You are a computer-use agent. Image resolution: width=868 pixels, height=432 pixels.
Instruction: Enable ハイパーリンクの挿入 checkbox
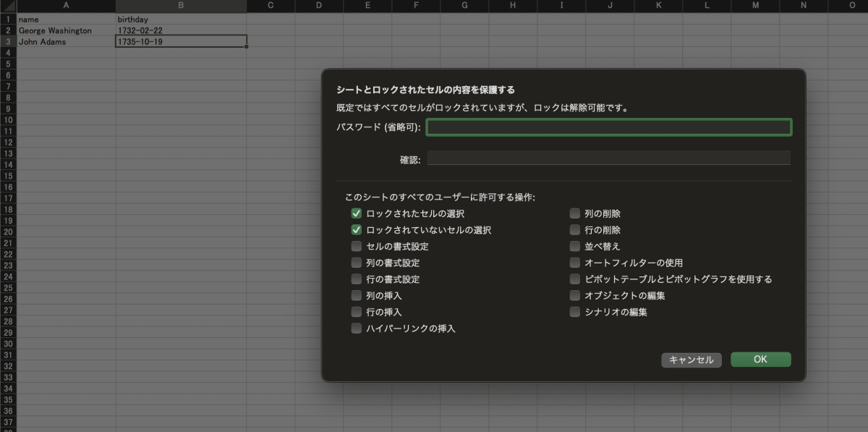tap(356, 329)
